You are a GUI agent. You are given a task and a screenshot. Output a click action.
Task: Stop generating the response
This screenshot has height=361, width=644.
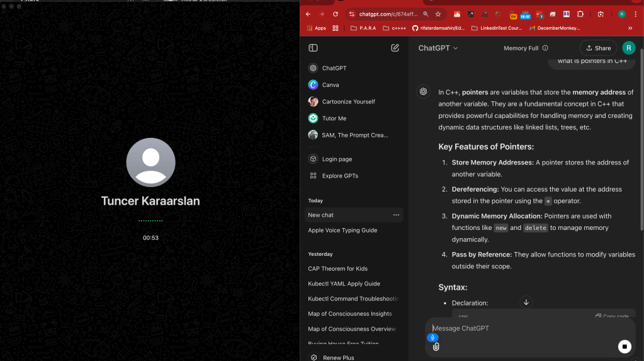click(624, 347)
